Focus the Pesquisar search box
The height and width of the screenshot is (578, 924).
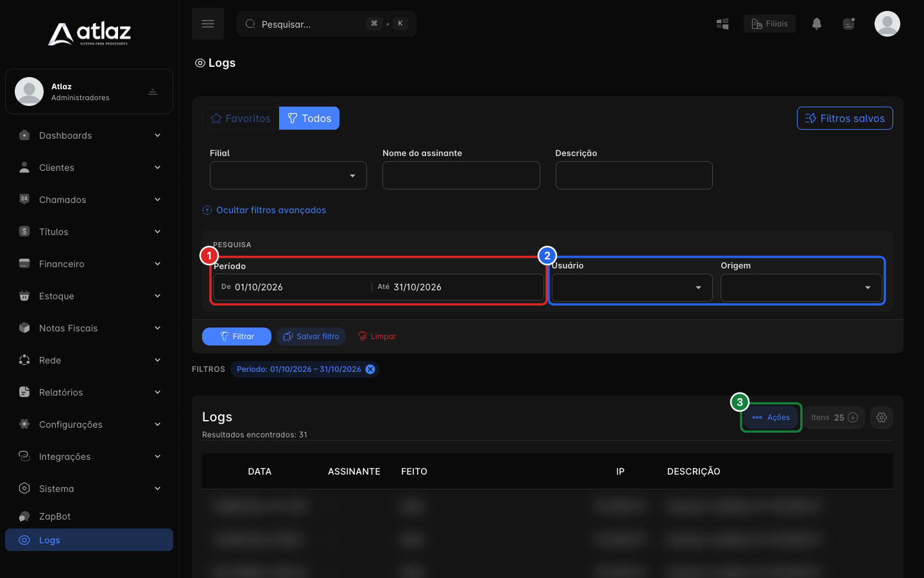[x=327, y=24]
